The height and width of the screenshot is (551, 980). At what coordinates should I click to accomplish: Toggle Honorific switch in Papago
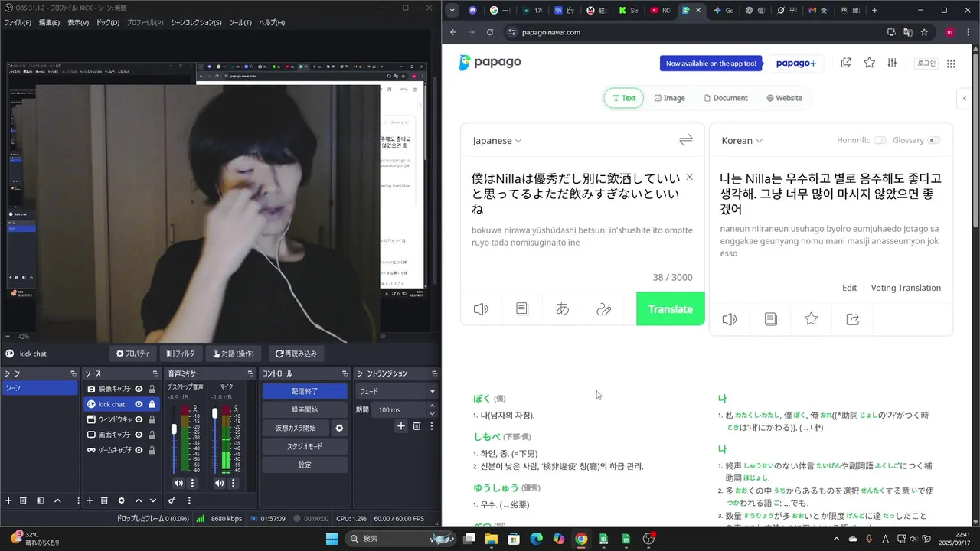pos(880,140)
